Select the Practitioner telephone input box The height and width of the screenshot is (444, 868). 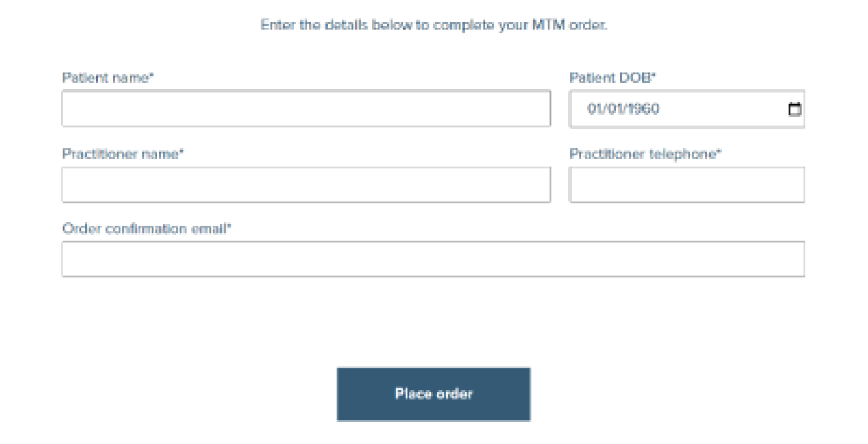tap(687, 184)
